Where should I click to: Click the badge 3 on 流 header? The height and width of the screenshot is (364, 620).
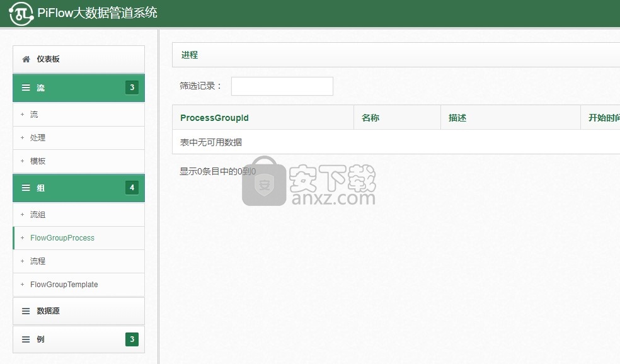132,88
